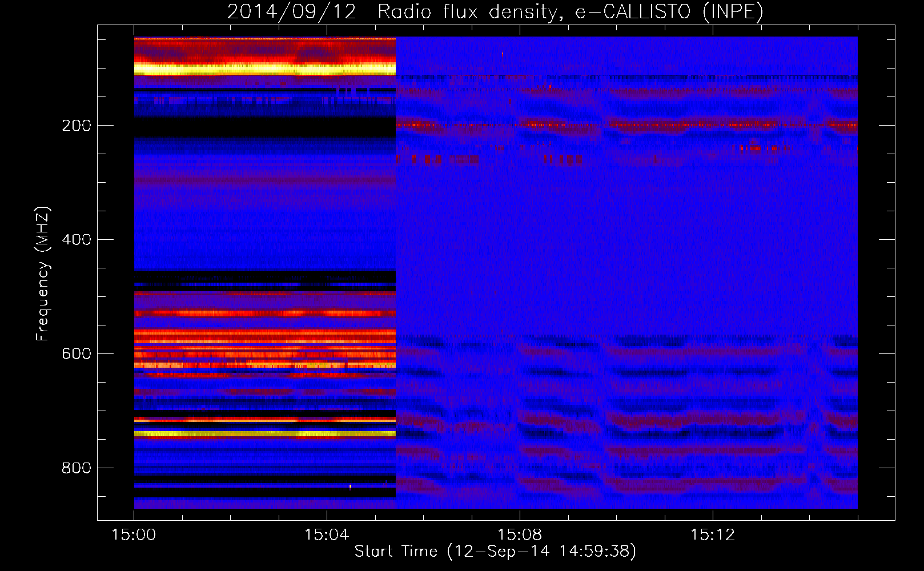Image resolution: width=924 pixels, height=571 pixels.
Task: Click the '15:04' time tick label
Action: point(327,535)
